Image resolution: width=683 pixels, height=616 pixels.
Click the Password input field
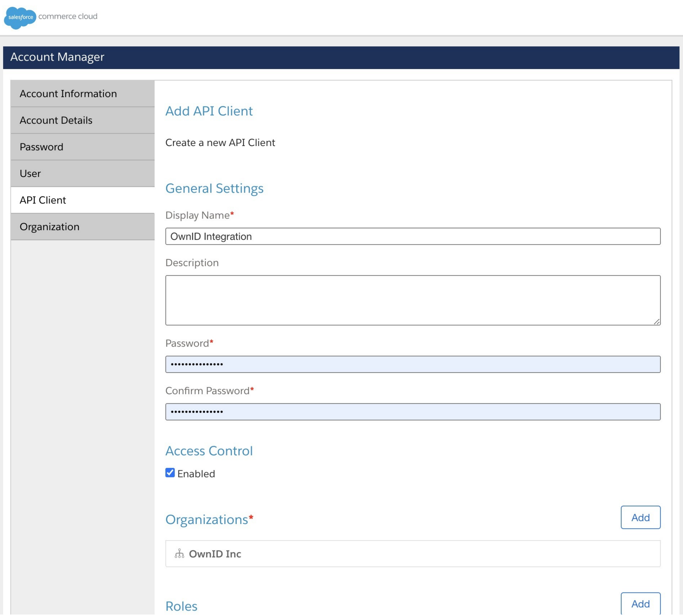point(412,364)
